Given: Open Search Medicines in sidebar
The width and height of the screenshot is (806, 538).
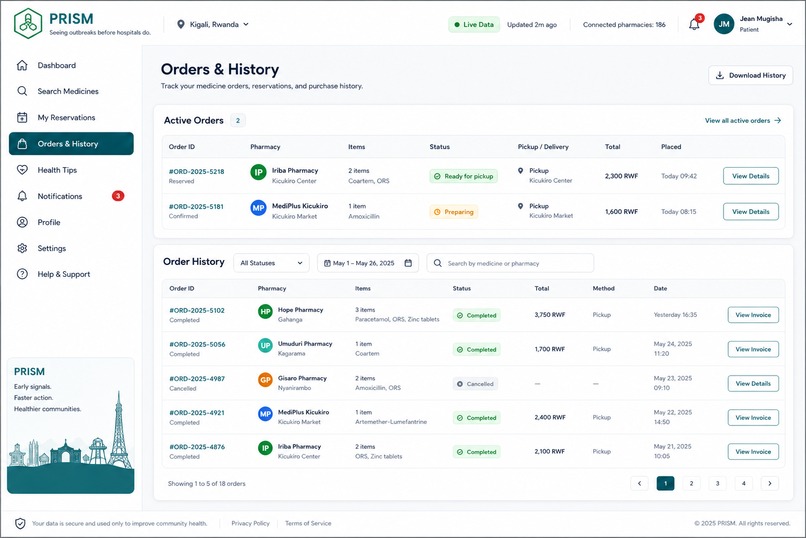Looking at the screenshot, I should click(x=71, y=91).
